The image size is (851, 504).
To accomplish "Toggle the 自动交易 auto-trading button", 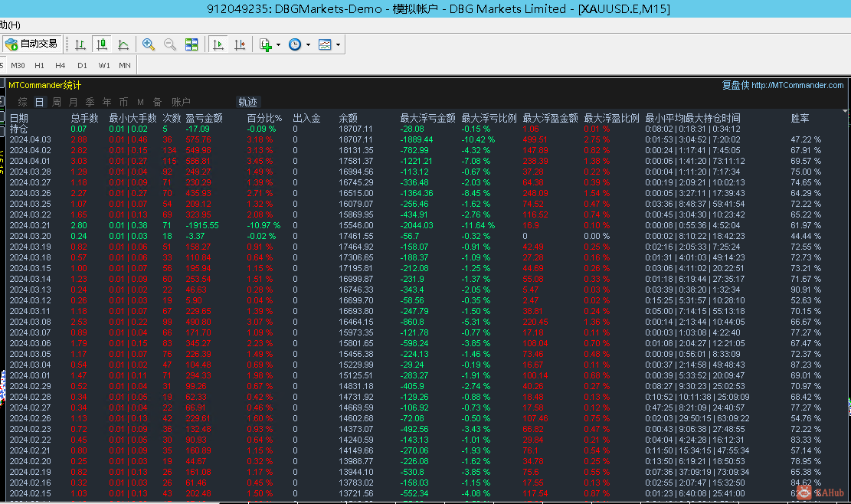I will [x=32, y=44].
